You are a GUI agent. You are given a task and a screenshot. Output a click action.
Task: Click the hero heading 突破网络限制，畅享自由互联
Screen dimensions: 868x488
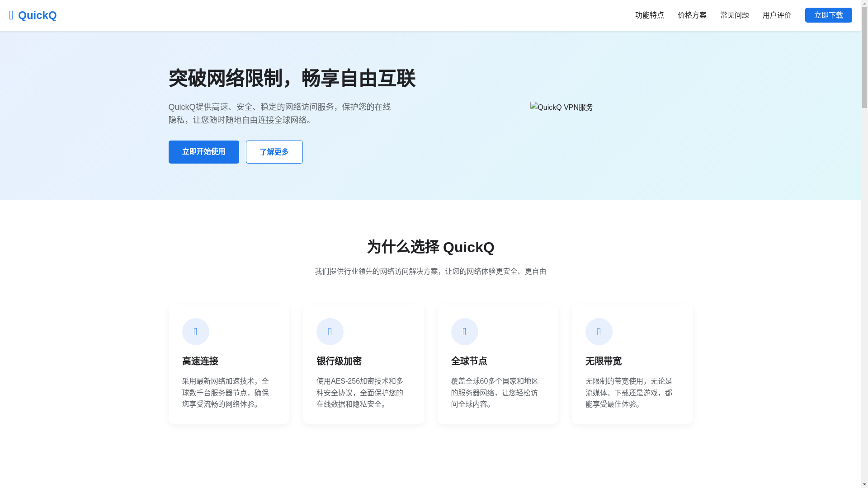point(292,78)
